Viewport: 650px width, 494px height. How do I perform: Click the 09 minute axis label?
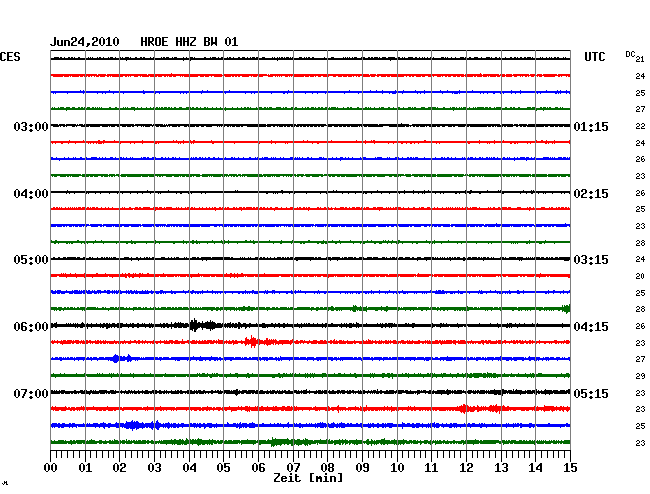[362, 468]
